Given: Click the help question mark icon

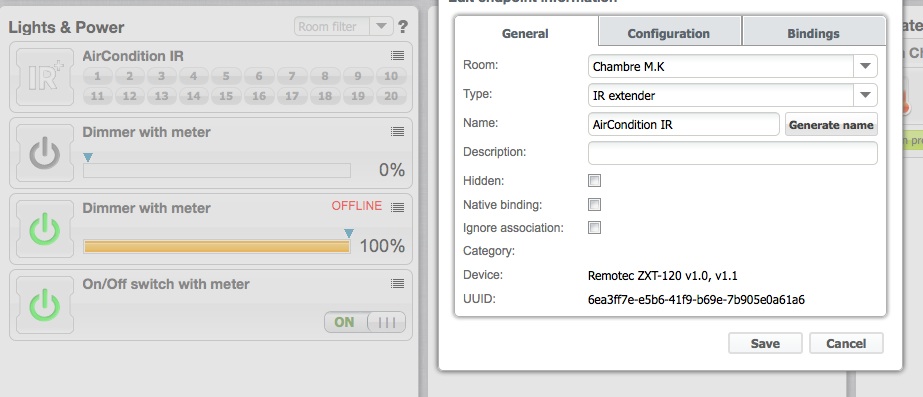Looking at the screenshot, I should pyautogui.click(x=403, y=27).
